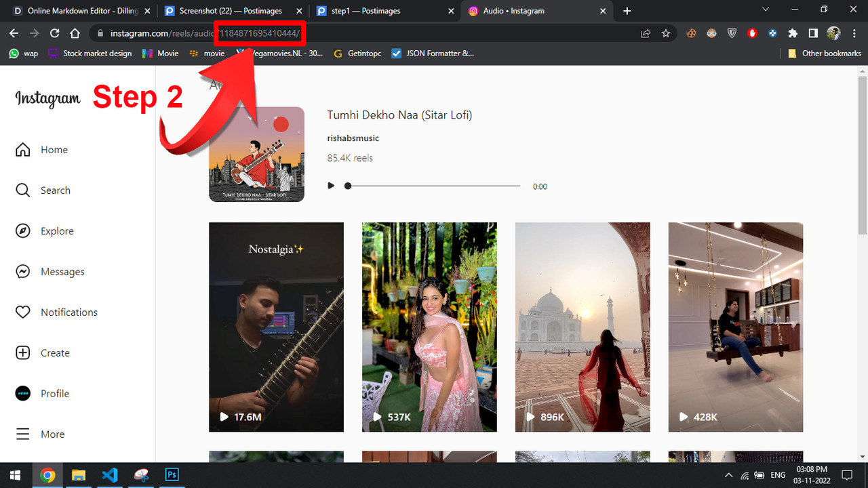Toggle the browser side panel
The image size is (868, 488).
tap(813, 33)
